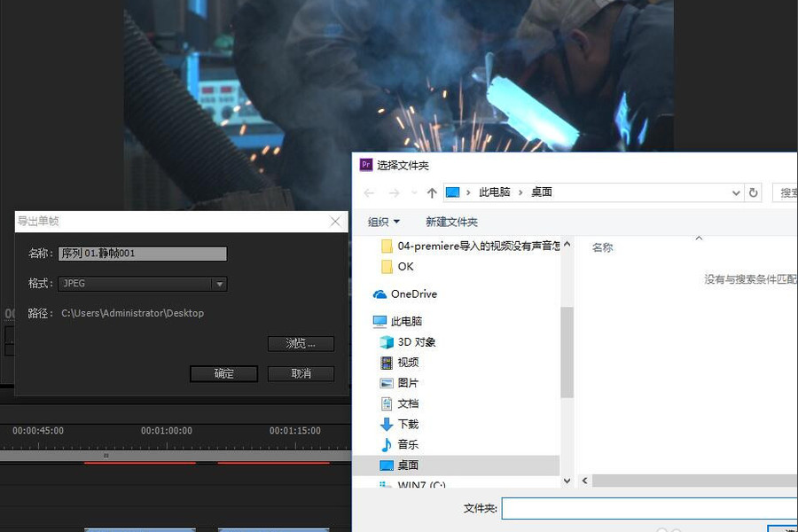This screenshot has height=532, width=798.
Task: Click 浏览 to browse for a path
Action: pos(300,343)
